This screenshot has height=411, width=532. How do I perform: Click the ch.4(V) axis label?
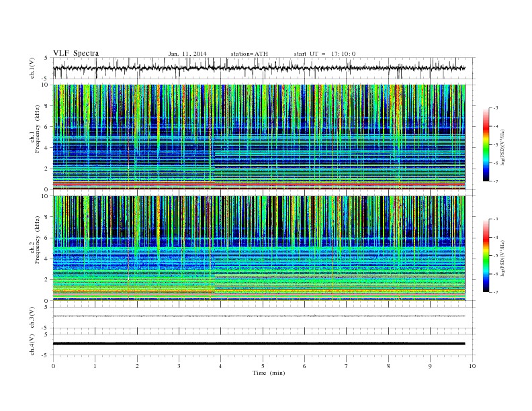click(x=32, y=345)
